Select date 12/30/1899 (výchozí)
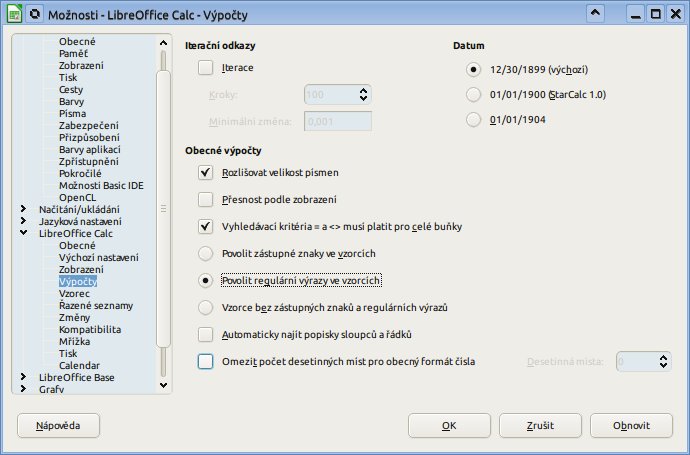This screenshot has width=690, height=455. point(473,70)
